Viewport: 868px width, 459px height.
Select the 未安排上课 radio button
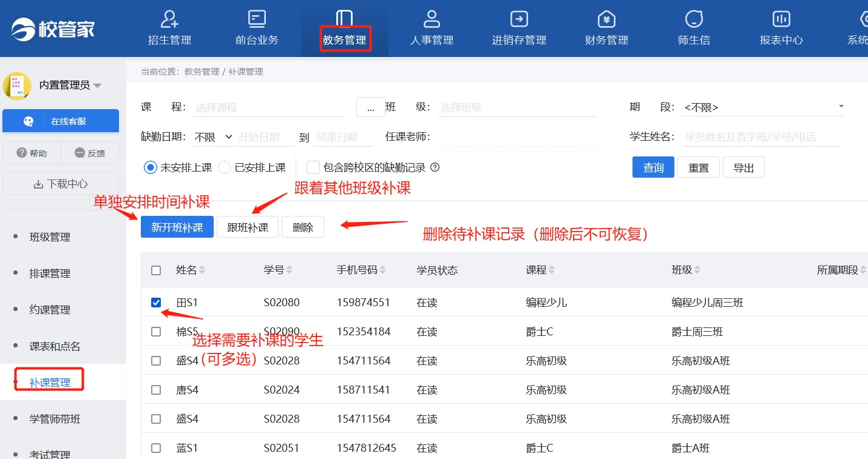151,167
